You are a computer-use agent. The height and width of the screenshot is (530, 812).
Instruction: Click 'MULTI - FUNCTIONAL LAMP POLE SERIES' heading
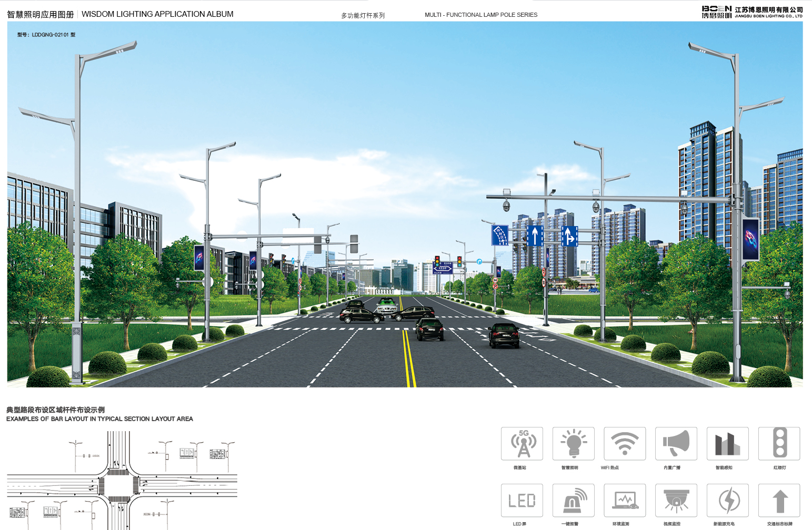(x=481, y=15)
